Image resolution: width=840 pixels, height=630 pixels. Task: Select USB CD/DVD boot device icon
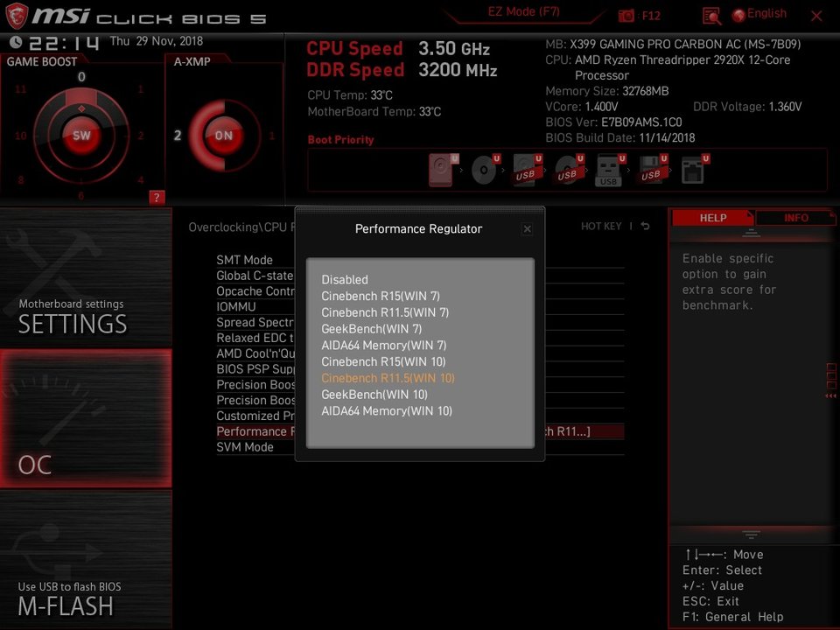tap(569, 170)
